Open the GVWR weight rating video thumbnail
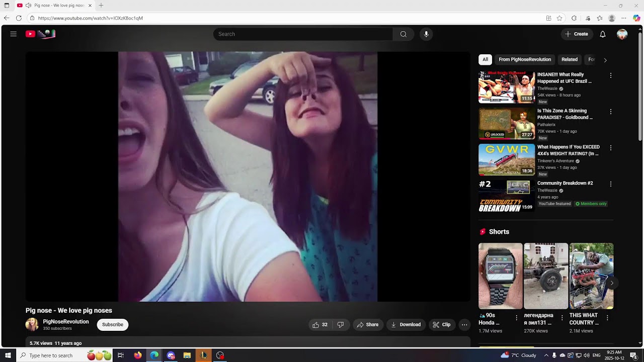The height and width of the screenshot is (362, 644). [x=507, y=159]
